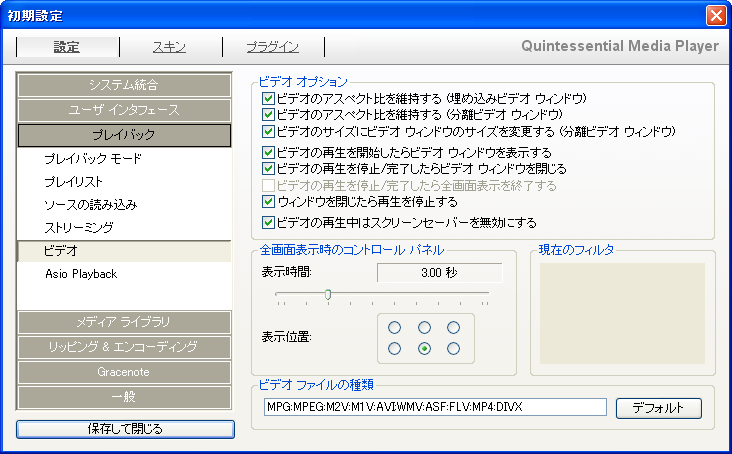This screenshot has height=454, width=732.
Task: Select the top-left 表示位置 radio button
Action: point(395,328)
